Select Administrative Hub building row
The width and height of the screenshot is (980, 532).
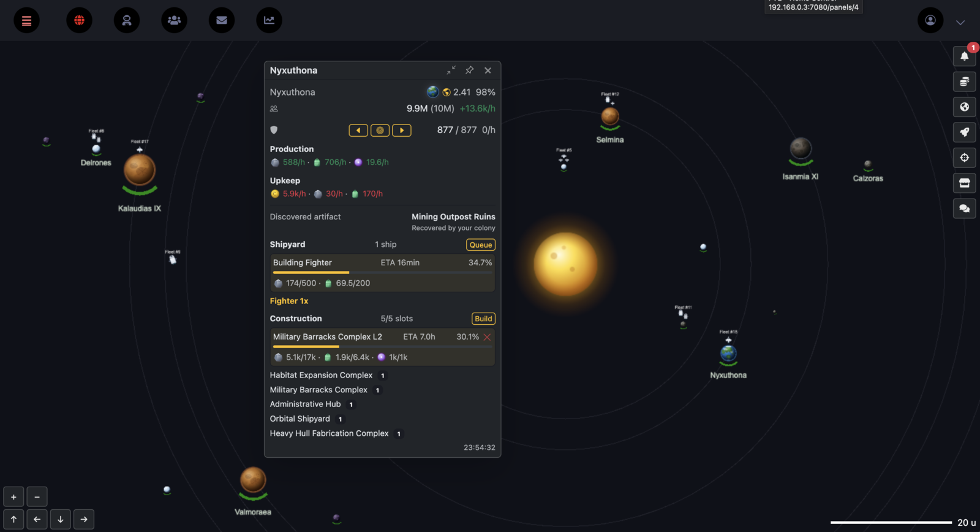coord(312,405)
